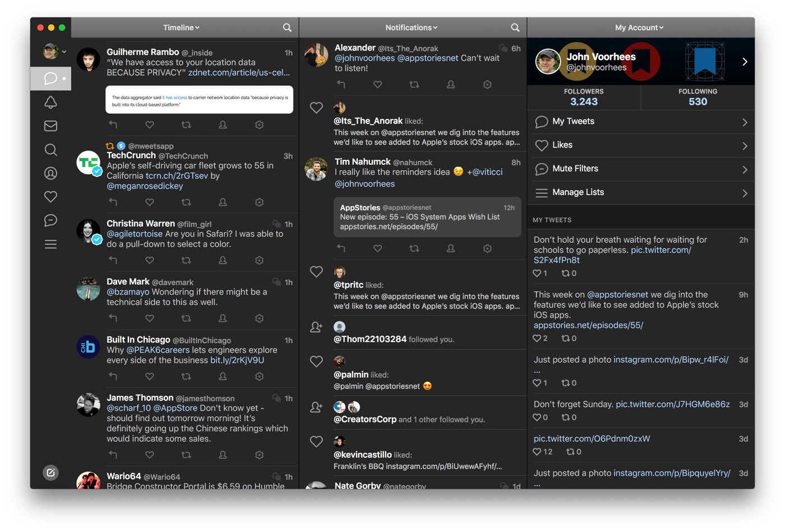View Following count 530
The image size is (785, 532).
coord(698,97)
